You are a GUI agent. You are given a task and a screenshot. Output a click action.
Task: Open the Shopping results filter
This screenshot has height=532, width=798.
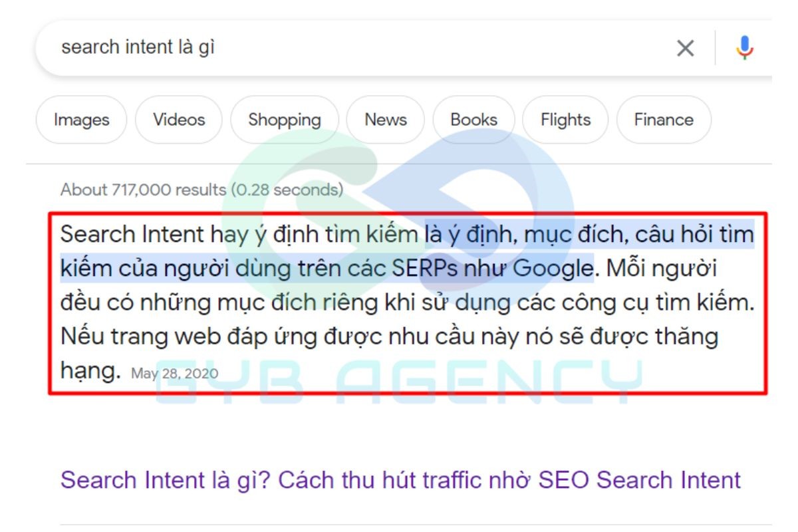285,120
